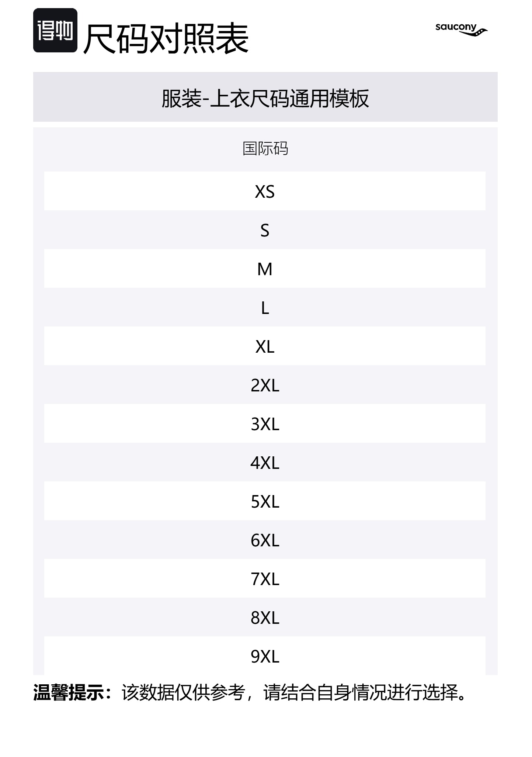
Task: Pick the 2XL size row
Action: tap(265, 385)
